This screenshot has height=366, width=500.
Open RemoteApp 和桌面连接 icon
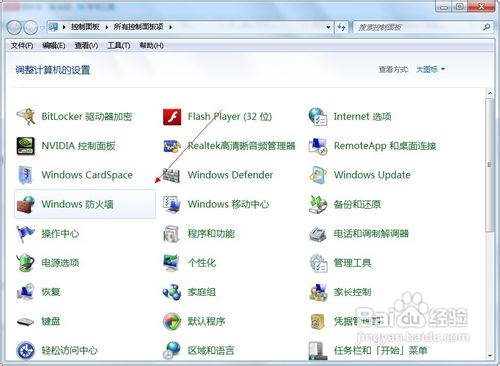tap(318, 146)
